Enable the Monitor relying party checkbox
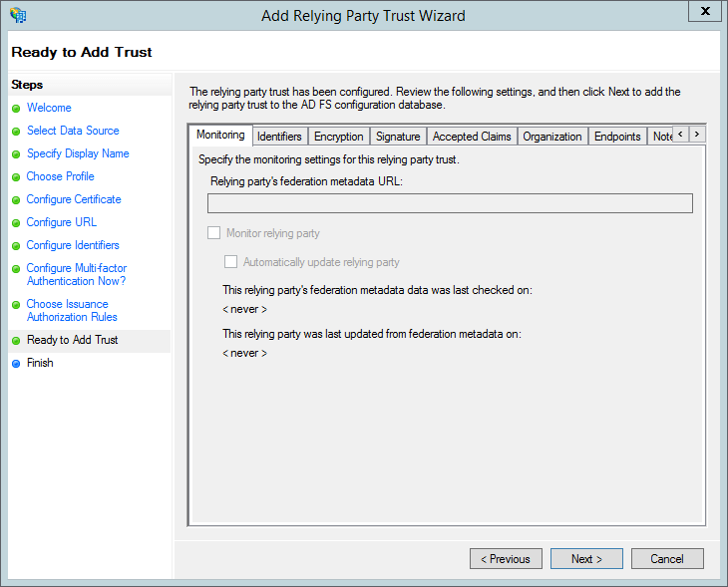Image resolution: width=728 pixels, height=587 pixels. coord(214,233)
